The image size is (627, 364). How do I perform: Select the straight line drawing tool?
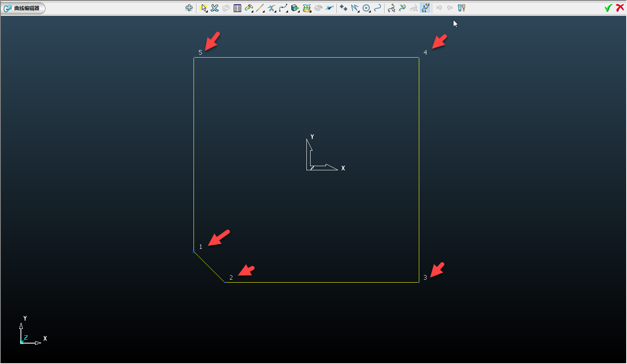click(x=260, y=8)
